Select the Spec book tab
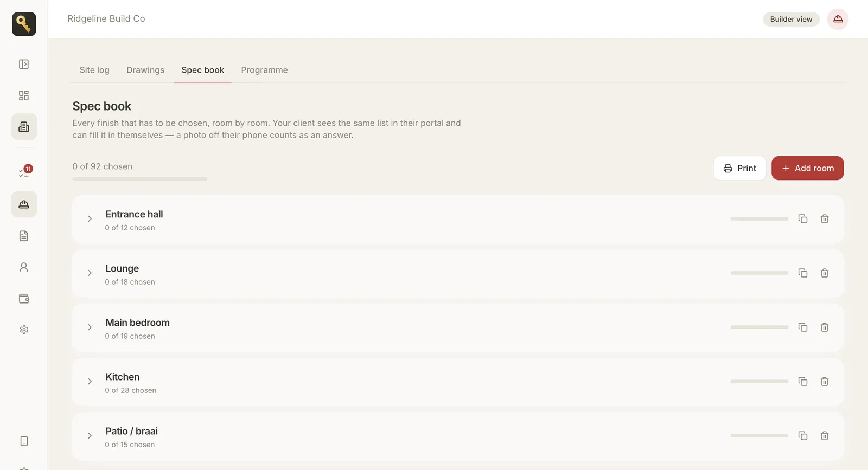 [203, 70]
